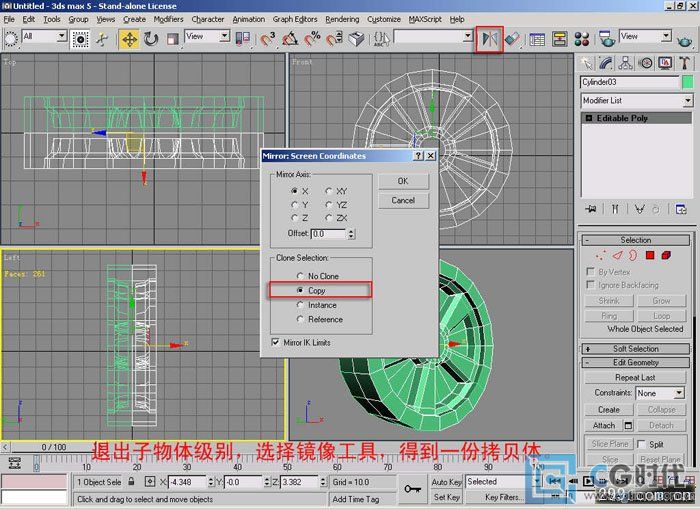
Task: Select Reference clone option
Action: (300, 319)
